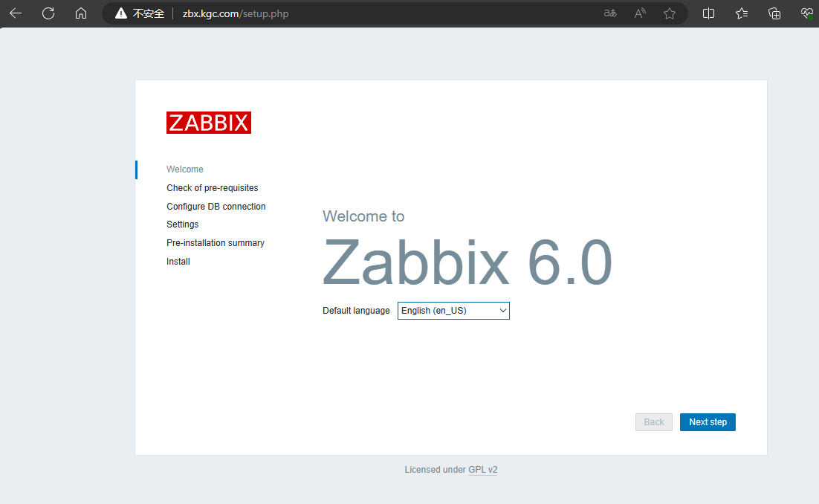Click the disabled Back button
The height and width of the screenshot is (504, 819).
(x=654, y=422)
